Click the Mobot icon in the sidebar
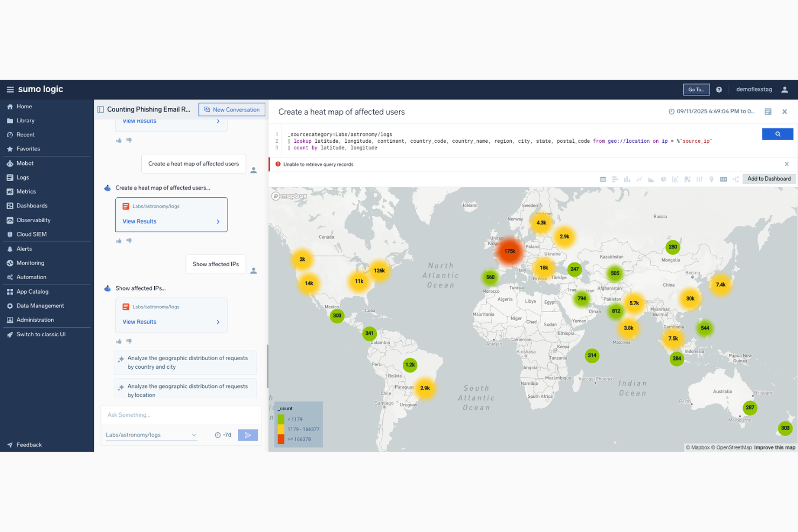The width and height of the screenshot is (798, 532). pos(11,163)
